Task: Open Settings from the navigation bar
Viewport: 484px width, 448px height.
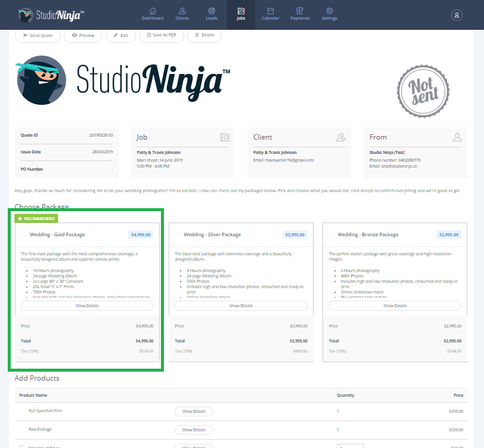Action: click(330, 14)
